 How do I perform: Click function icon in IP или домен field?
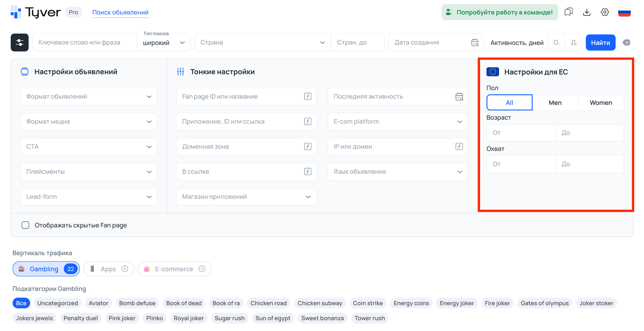459,146
